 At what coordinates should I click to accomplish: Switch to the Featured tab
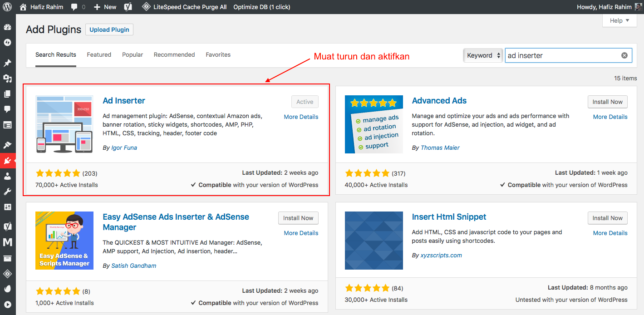[99, 54]
